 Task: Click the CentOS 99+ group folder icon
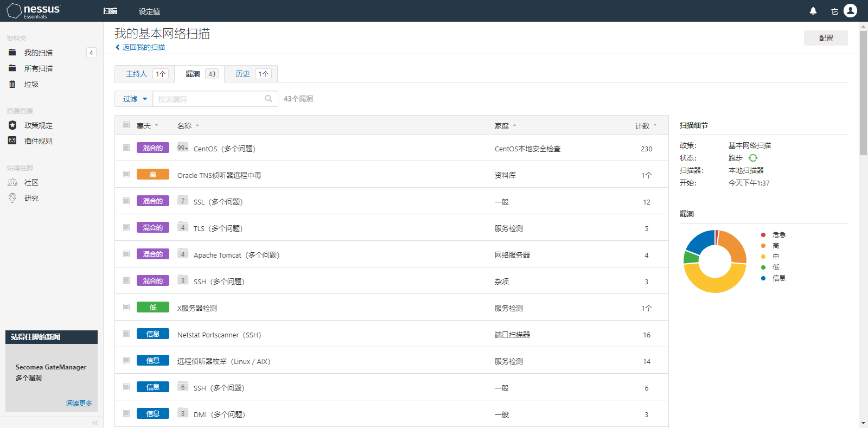point(183,147)
